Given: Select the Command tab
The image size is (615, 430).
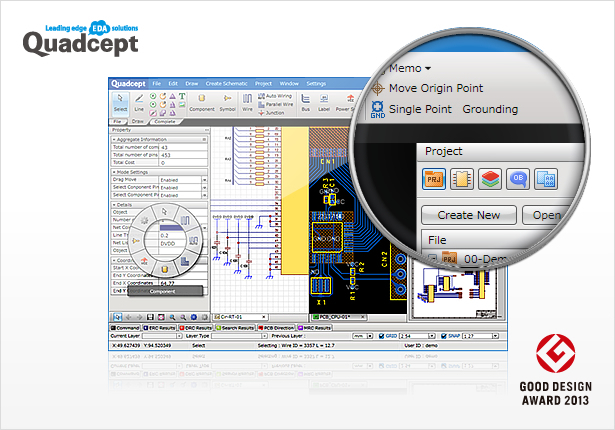Looking at the screenshot, I should tap(125, 328).
